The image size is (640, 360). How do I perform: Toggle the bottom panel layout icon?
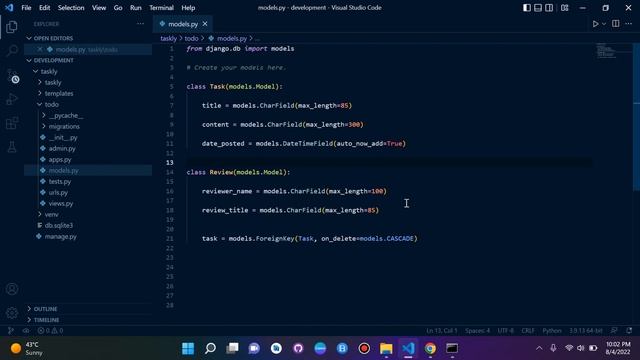pos(538,8)
